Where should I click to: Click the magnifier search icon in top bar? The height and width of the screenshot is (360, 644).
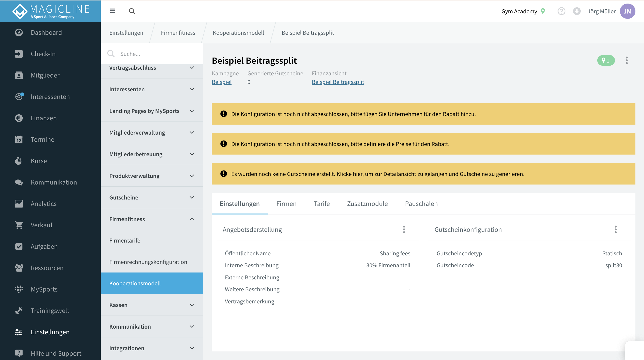click(132, 11)
